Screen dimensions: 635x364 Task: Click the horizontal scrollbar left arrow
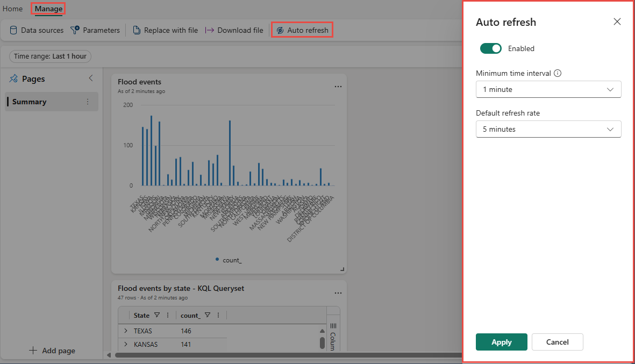coord(109,355)
